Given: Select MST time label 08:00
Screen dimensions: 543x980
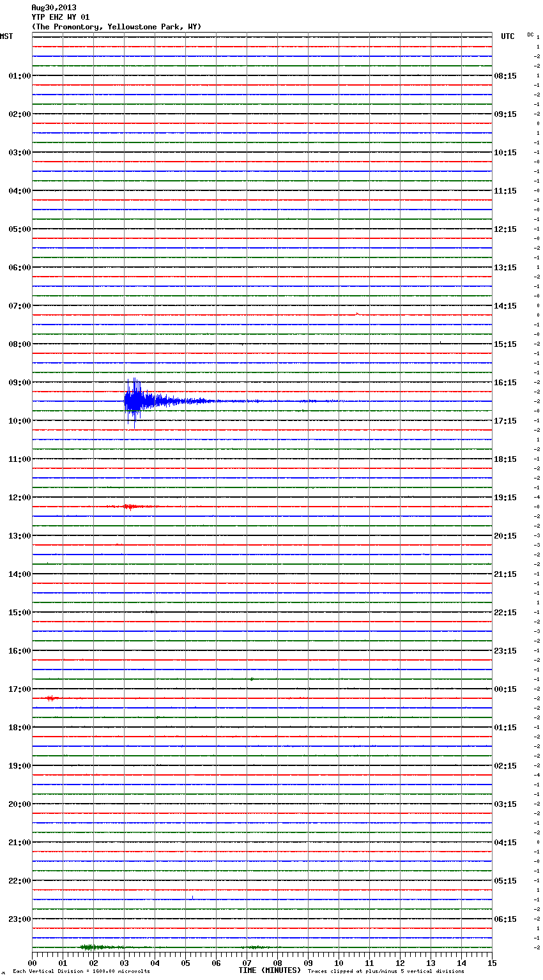Looking at the screenshot, I should (x=20, y=344).
